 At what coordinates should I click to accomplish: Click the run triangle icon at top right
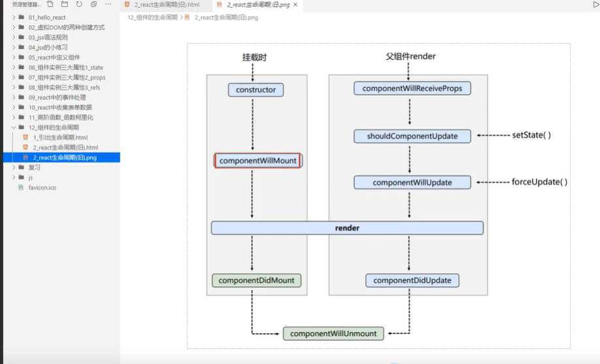596,5
